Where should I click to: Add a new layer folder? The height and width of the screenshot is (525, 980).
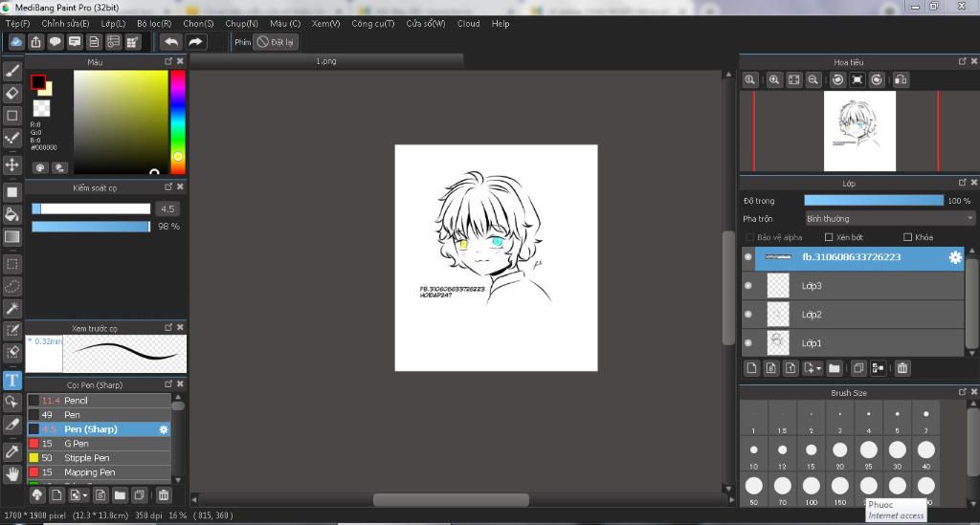click(x=835, y=368)
